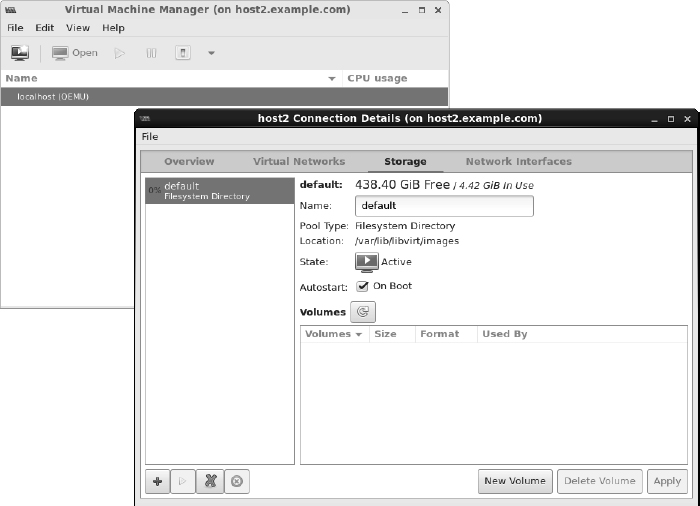The height and width of the screenshot is (506, 700).
Task: Open the selected virtual machine console
Action: [x=74, y=53]
